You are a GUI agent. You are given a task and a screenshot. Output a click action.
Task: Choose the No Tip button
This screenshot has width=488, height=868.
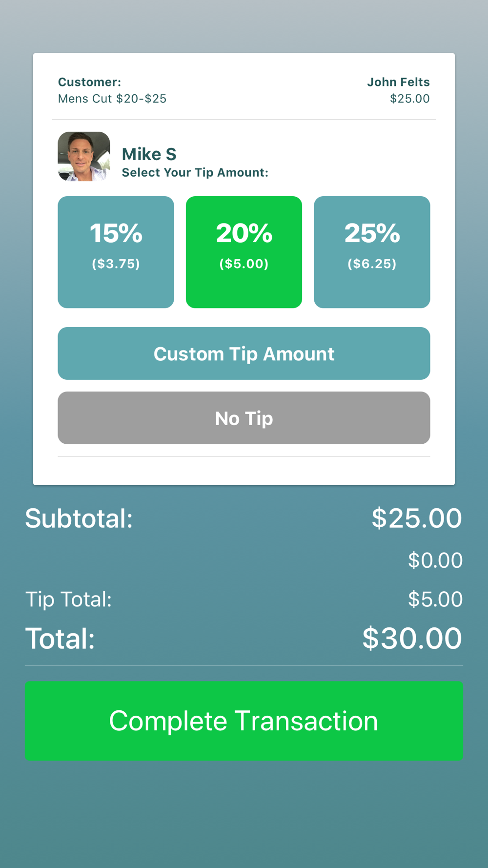click(x=244, y=418)
